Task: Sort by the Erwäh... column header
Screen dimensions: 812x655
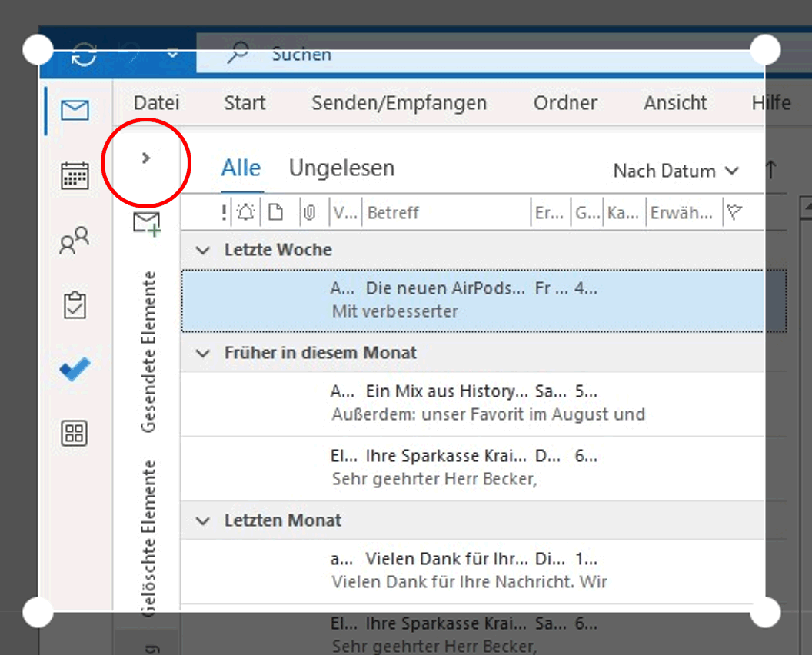Action: (681, 213)
